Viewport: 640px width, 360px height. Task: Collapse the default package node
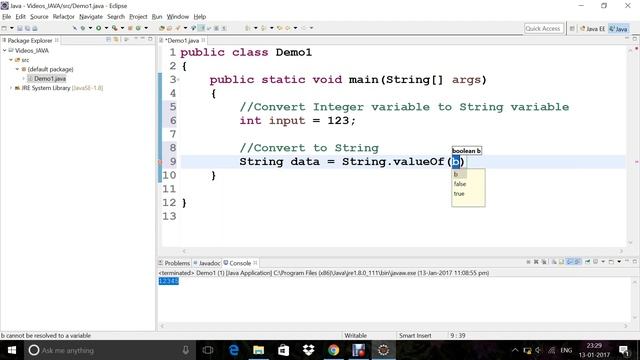click(x=17, y=69)
